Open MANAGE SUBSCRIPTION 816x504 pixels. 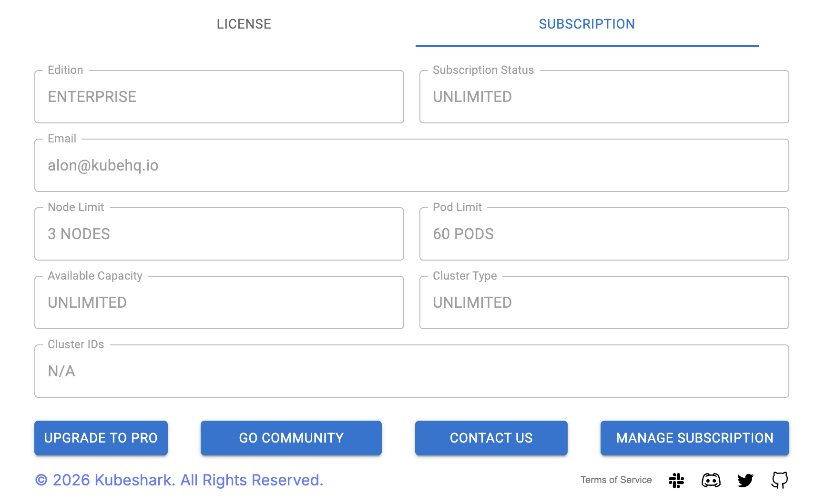(x=694, y=438)
